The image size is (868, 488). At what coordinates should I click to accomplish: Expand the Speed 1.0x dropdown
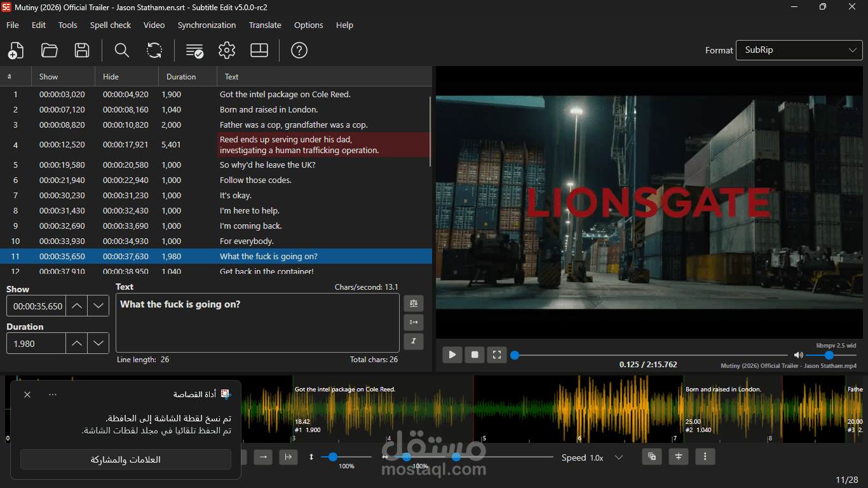pos(619,457)
